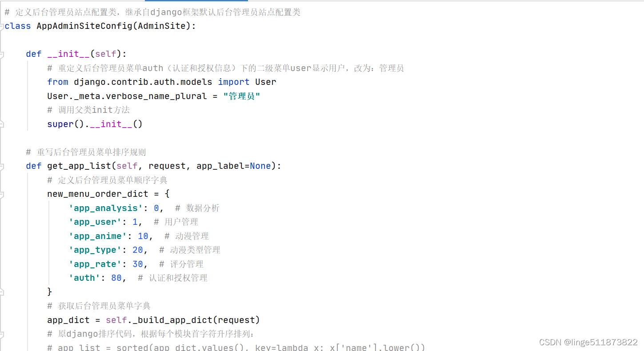Screen dimensions: 644x351
Task: Click the 原django排序代码 comment line
Action: click(151, 334)
